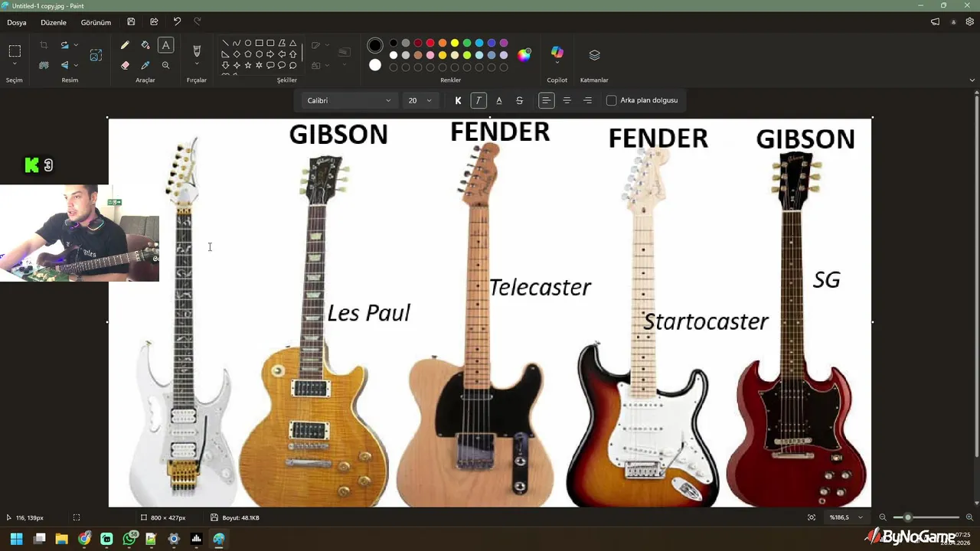Expand the Selection options chevron
This screenshot has width=980, height=551.
click(x=15, y=65)
